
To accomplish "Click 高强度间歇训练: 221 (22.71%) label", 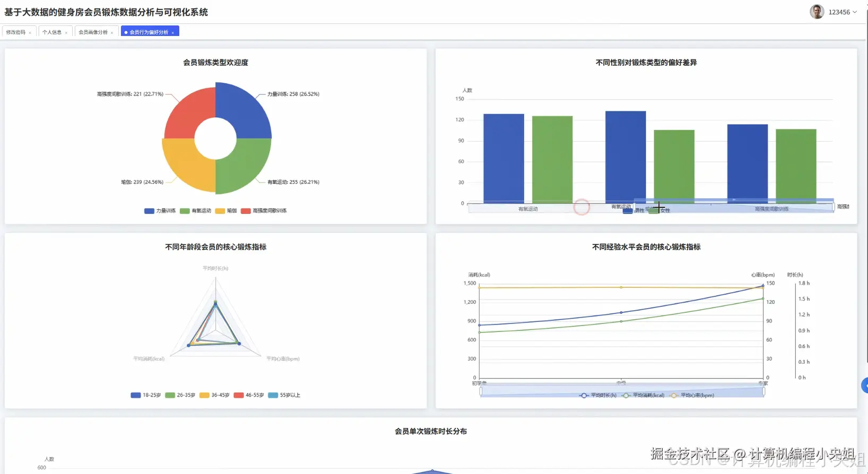I will (130, 94).
